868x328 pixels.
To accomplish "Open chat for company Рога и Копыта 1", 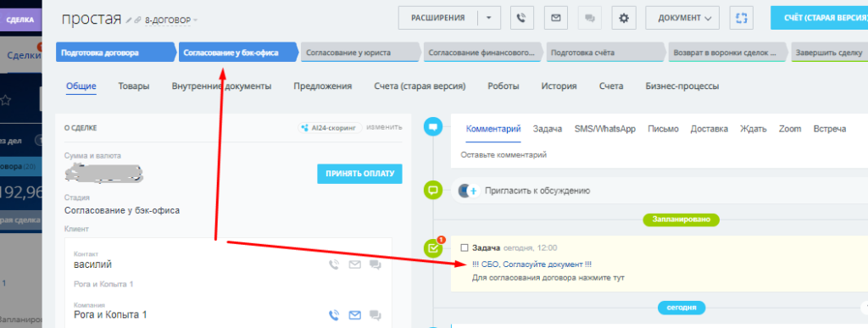I will click(376, 315).
